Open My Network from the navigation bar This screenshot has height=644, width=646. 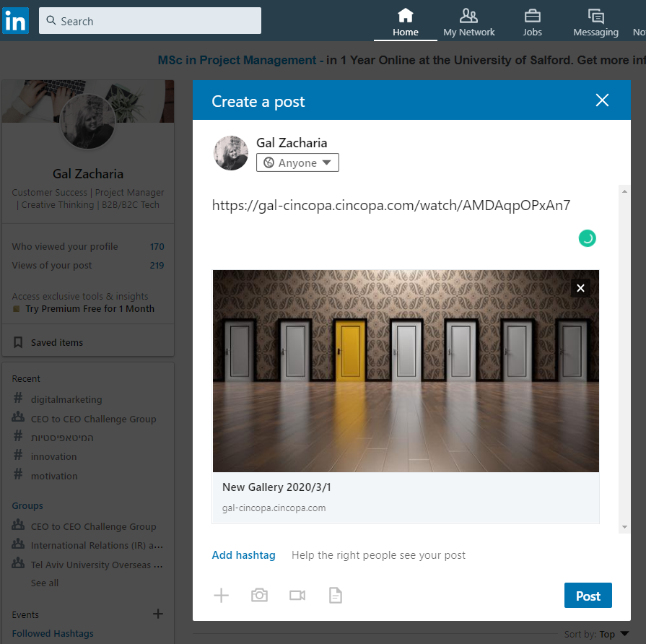(x=469, y=22)
